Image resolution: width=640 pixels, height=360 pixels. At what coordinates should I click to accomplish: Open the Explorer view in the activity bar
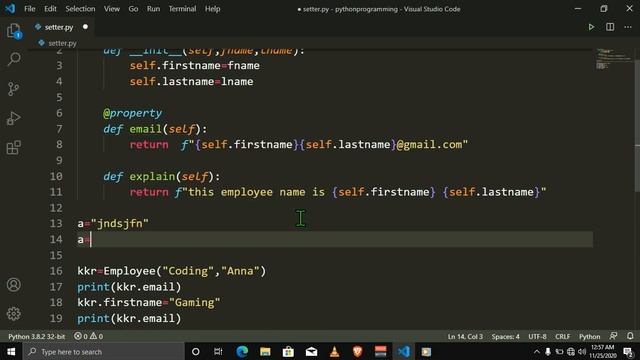pyautogui.click(x=13, y=30)
